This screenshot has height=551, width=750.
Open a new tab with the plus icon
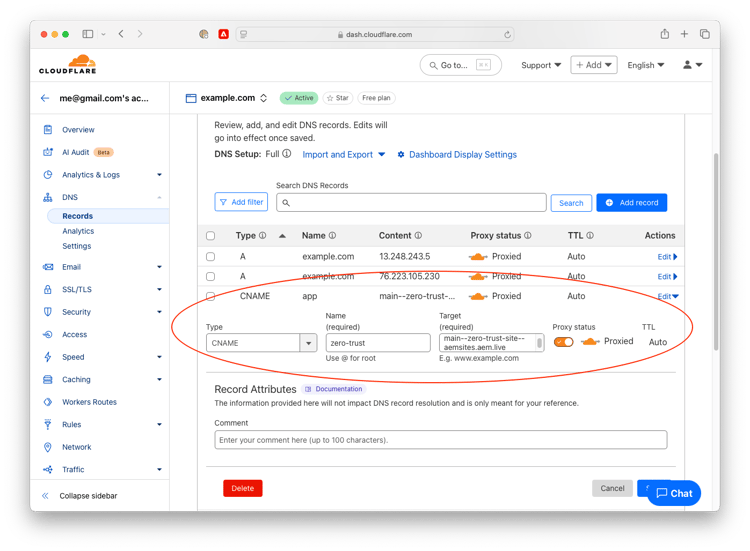(684, 34)
